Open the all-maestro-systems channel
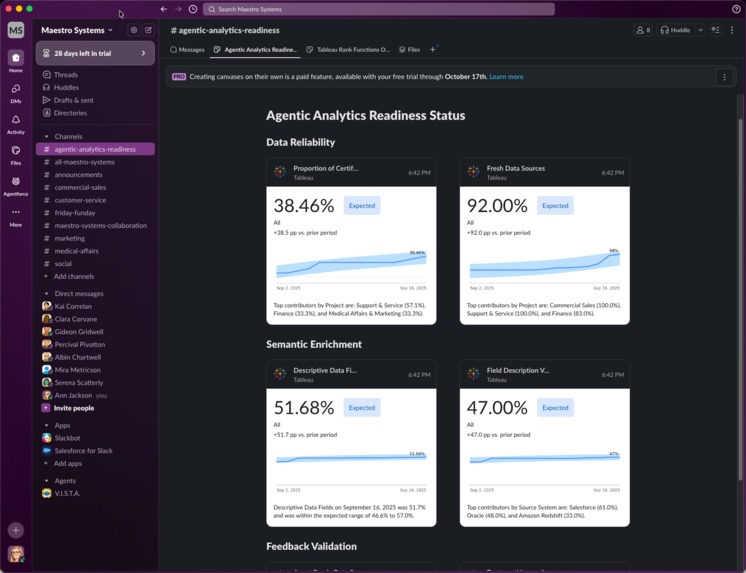746x573 pixels. (95, 162)
